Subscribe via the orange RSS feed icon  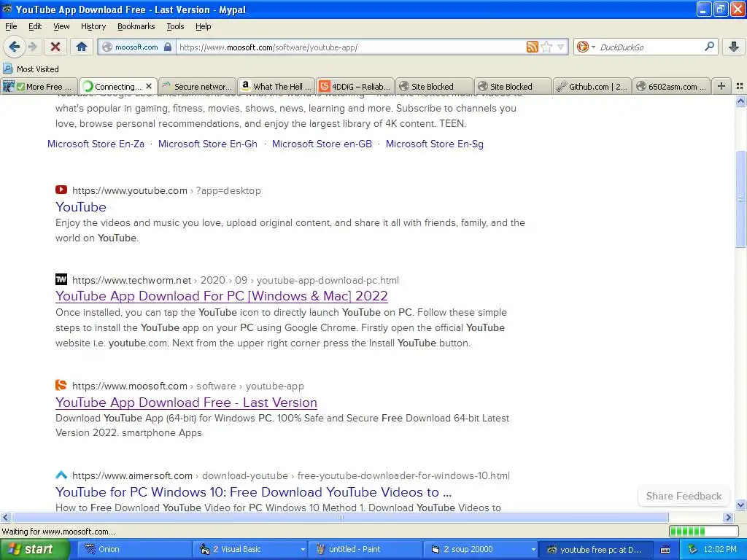(x=532, y=47)
